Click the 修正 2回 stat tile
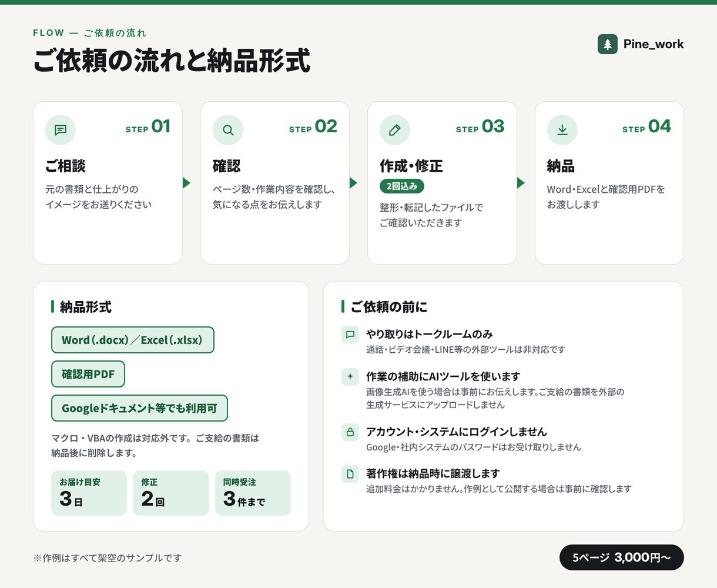717x588 pixels. tap(171, 493)
